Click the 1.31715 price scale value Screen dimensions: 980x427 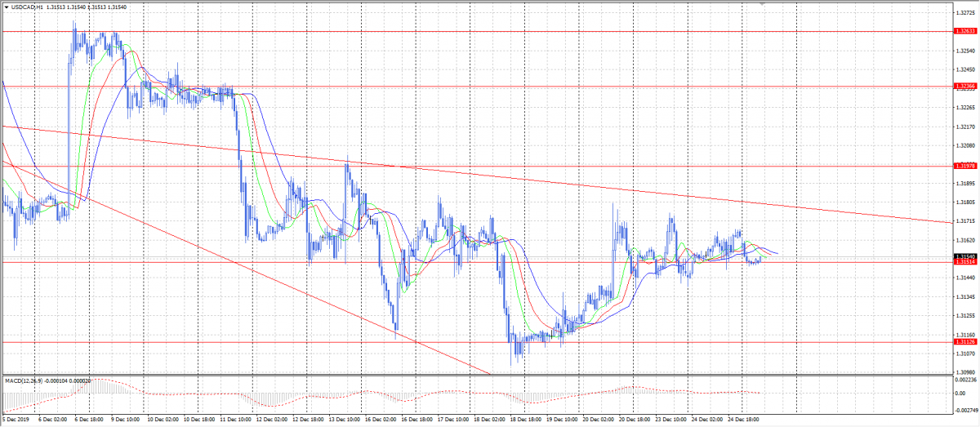pyautogui.click(x=964, y=220)
